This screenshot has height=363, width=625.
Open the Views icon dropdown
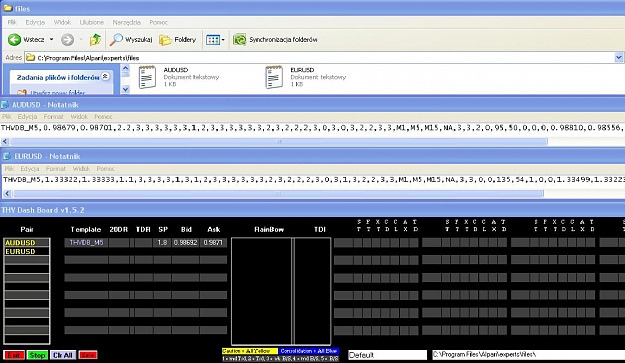(x=215, y=39)
